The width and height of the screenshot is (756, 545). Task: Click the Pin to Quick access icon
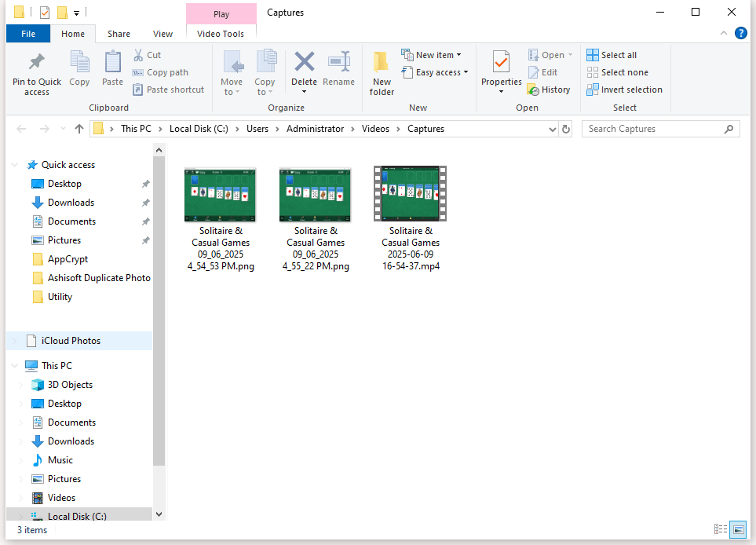tap(36, 63)
